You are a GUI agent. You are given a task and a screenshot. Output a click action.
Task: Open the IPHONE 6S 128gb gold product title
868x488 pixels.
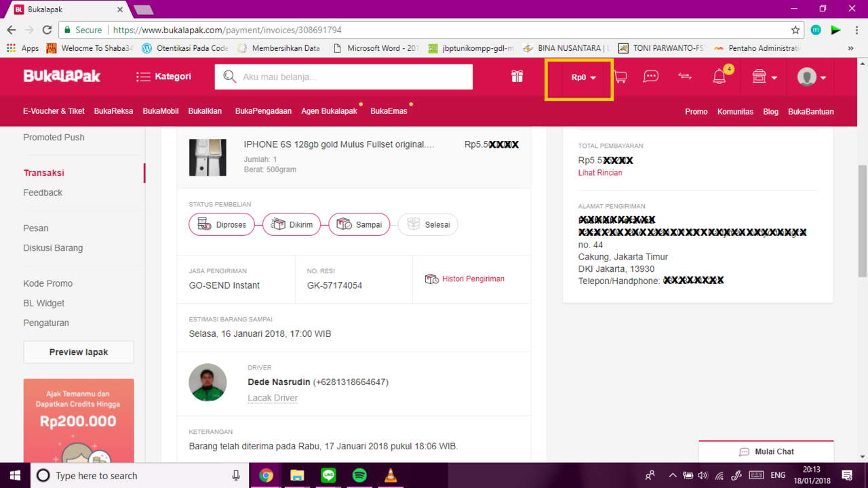click(x=339, y=144)
